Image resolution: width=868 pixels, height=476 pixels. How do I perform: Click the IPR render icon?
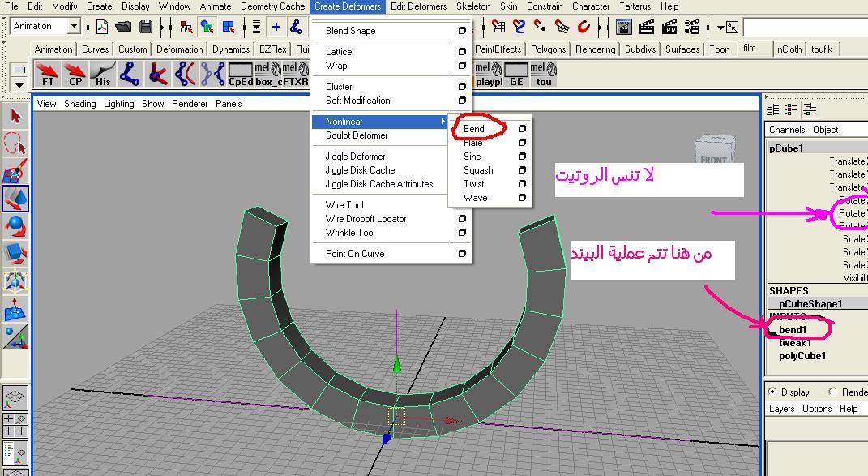[x=669, y=27]
